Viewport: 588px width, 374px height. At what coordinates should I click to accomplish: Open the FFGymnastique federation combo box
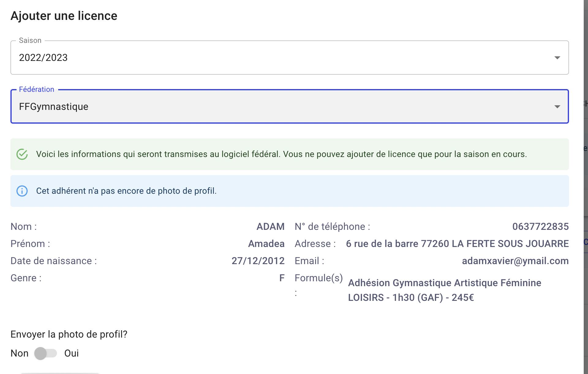click(x=290, y=107)
